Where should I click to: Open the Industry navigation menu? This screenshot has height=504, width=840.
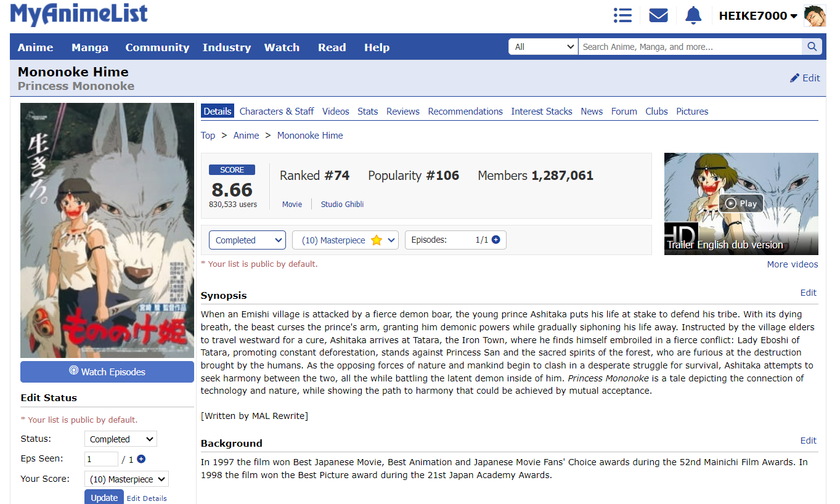tap(227, 47)
